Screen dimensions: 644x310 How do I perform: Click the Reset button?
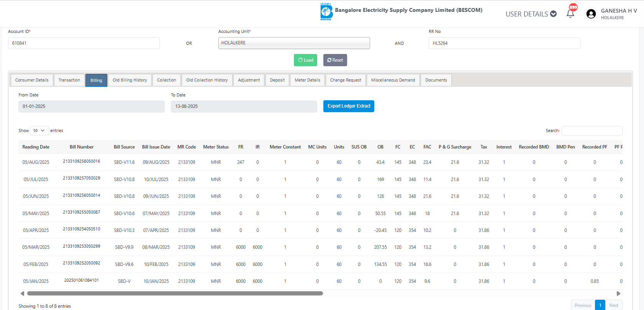pos(335,60)
